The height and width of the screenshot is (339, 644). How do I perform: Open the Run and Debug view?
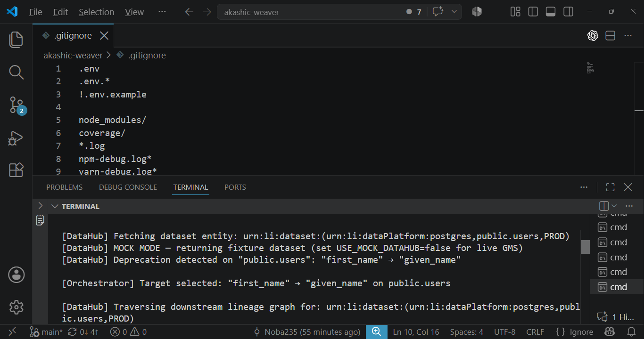point(16,138)
